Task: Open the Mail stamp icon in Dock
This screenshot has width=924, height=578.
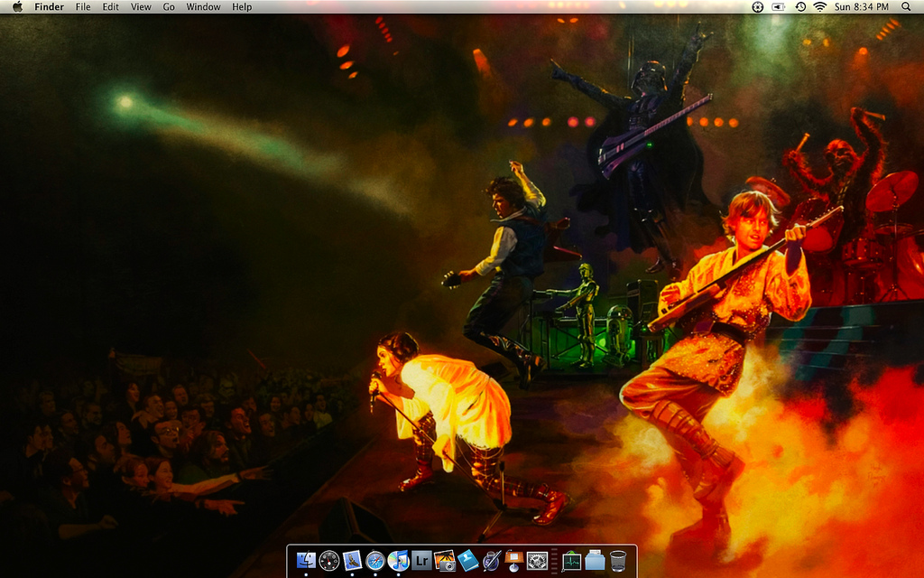Action: (352, 560)
